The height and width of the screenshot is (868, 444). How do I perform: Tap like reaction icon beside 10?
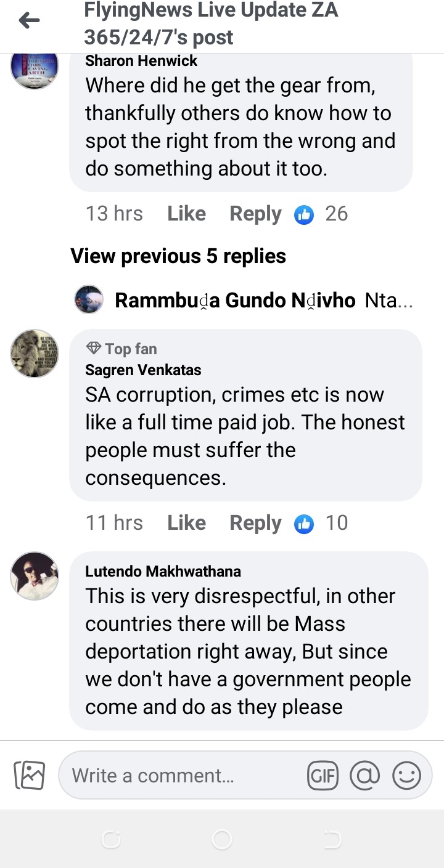304,524
